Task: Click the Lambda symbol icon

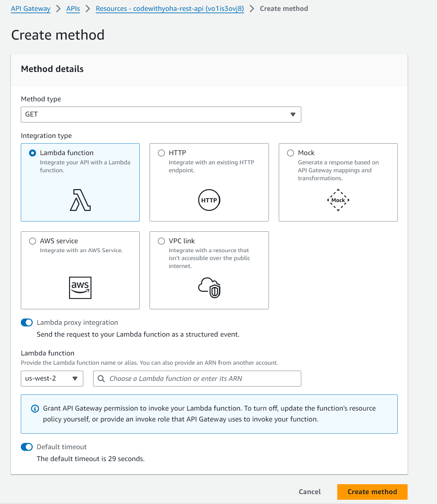Action: (80, 200)
